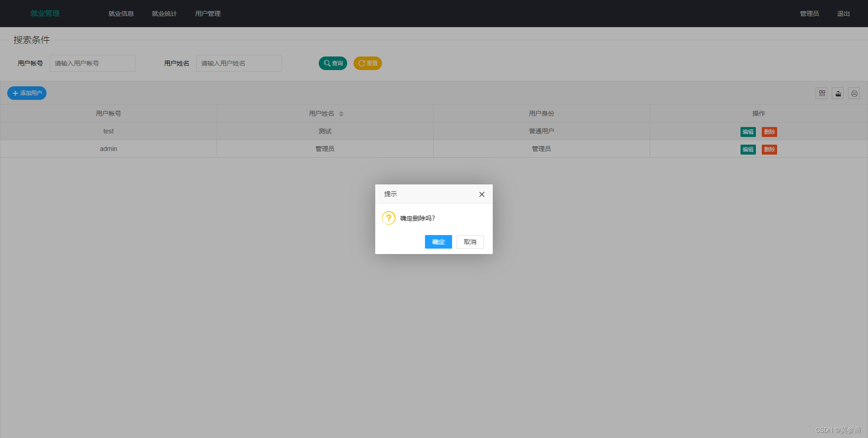
Task: Edit the admin user row
Action: (748, 150)
